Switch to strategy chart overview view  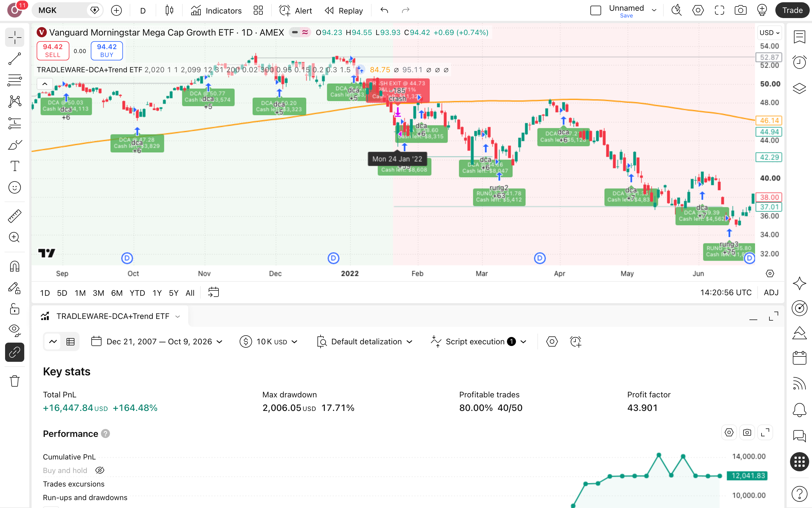pyautogui.click(x=53, y=342)
